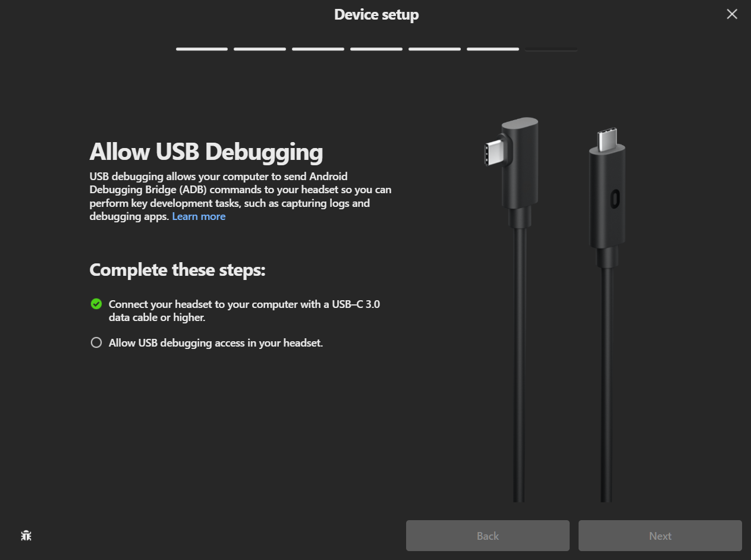Select the sixth setup progress segment
The height and width of the screenshot is (560, 751).
(x=493, y=49)
